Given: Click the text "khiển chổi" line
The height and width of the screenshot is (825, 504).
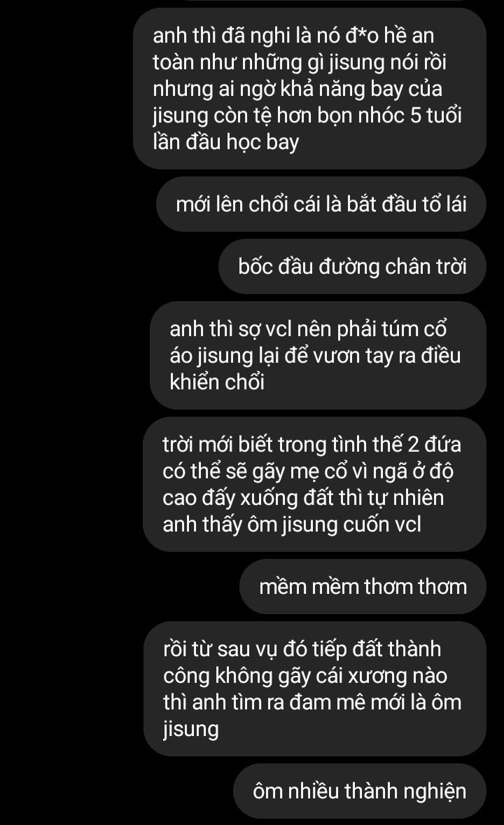Looking at the screenshot, I should pyautogui.click(x=217, y=382).
